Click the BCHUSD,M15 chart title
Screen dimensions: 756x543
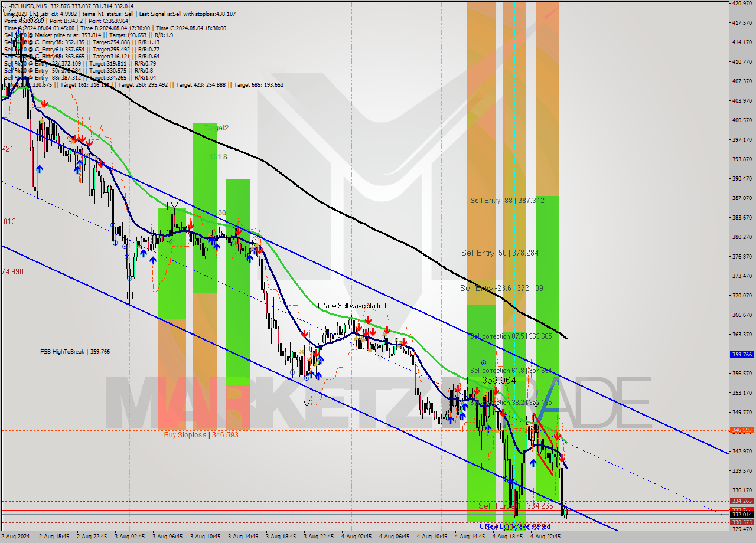pyautogui.click(x=29, y=6)
